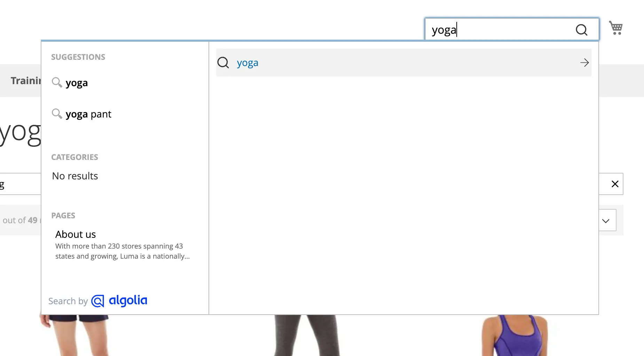Click the highlighted yoga query in results panel
Image resolution: width=644 pixels, height=356 pixels.
[x=247, y=63]
